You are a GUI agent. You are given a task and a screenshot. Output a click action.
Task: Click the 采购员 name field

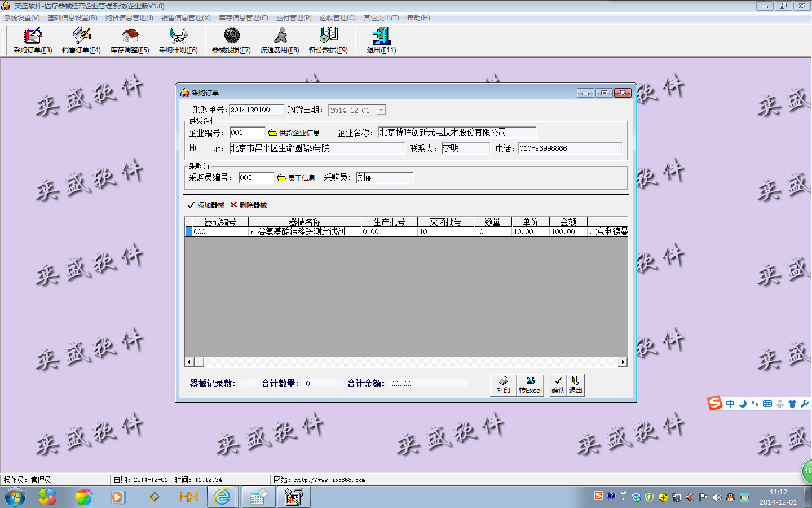pyautogui.click(x=385, y=178)
